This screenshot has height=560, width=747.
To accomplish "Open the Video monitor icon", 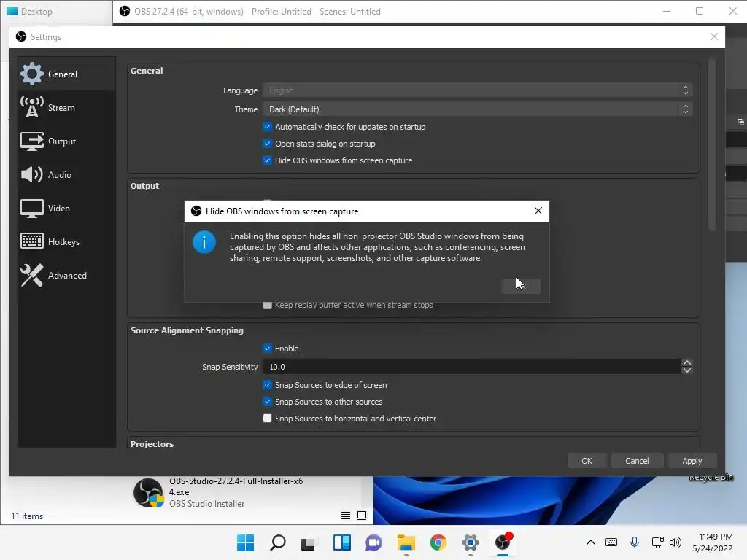I will click(32, 209).
